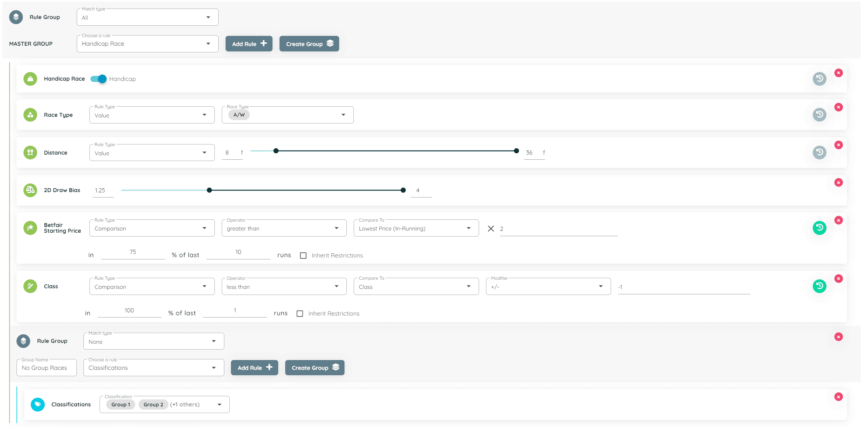Click the master Add Rule button
This screenshot has height=427, width=868.
(249, 44)
